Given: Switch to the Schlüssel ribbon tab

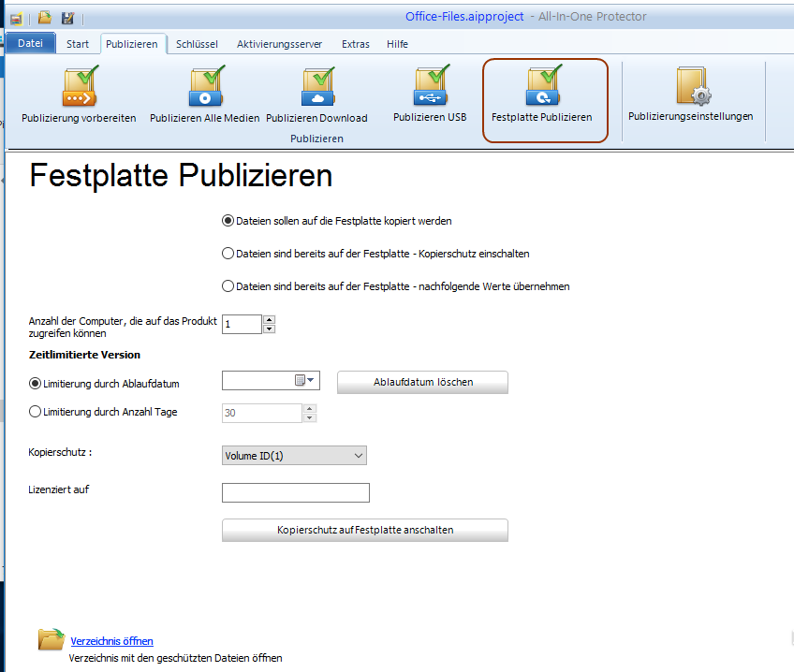Looking at the screenshot, I should click(x=197, y=44).
